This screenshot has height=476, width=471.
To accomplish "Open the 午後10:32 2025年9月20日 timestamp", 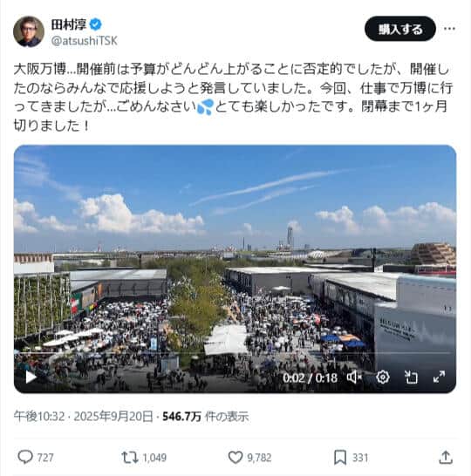I will [x=83, y=417].
